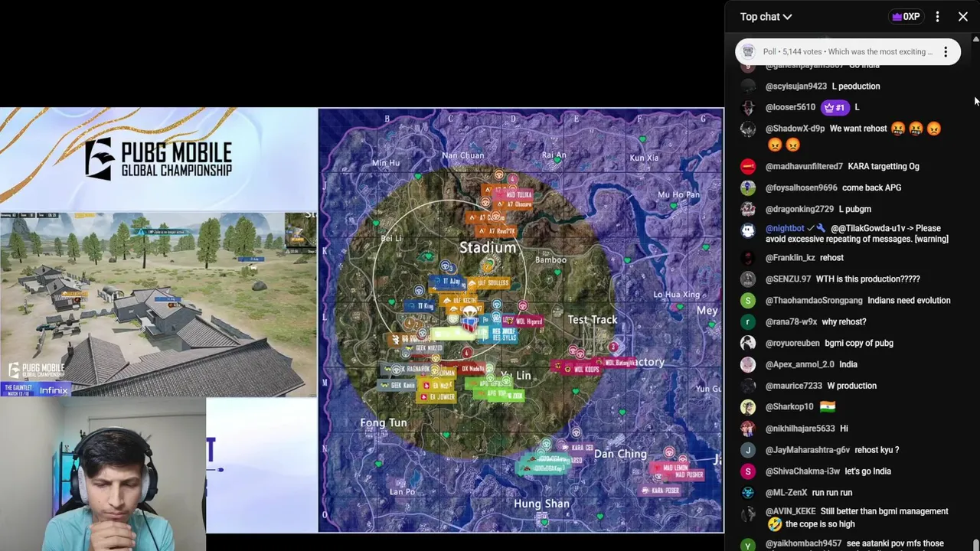Click the wrench moderator badge next to nightbot

coord(821,228)
